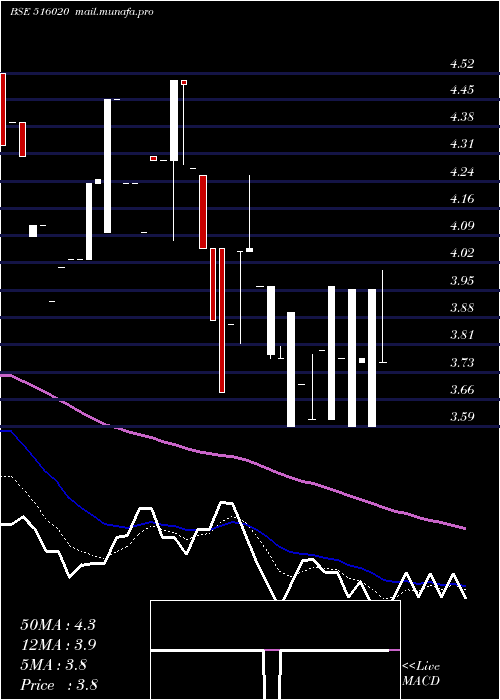
Task: Click the 5MA : 3.8 readout
Action: point(54,665)
